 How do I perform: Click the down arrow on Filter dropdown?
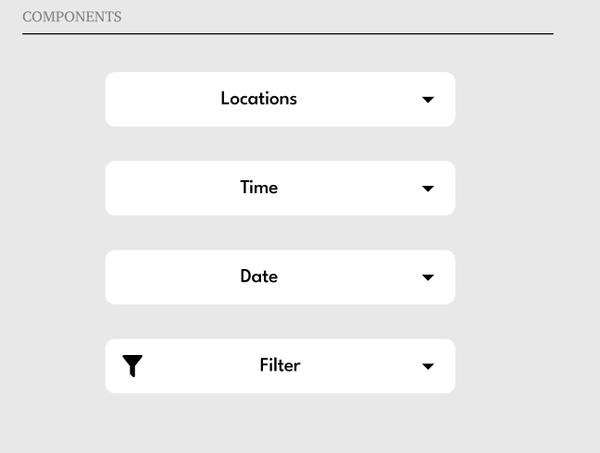pos(428,366)
